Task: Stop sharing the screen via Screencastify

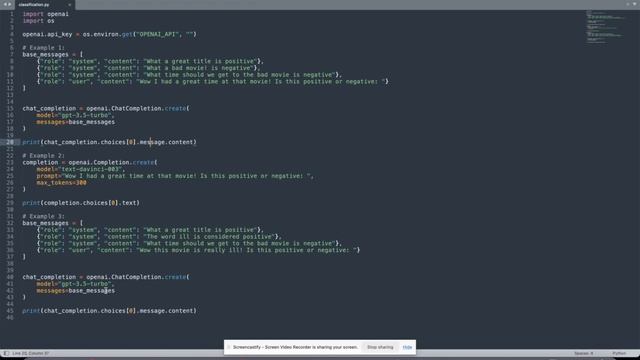Action: [x=380, y=347]
